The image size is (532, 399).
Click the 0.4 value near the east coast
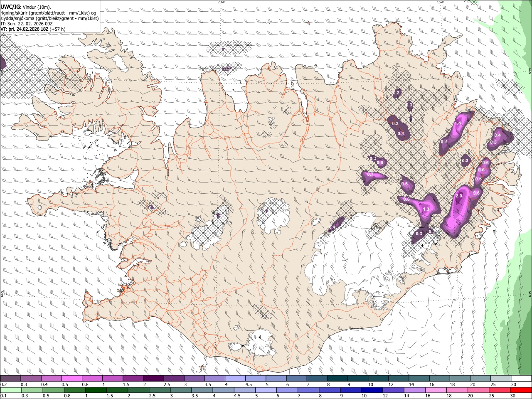click(x=497, y=135)
